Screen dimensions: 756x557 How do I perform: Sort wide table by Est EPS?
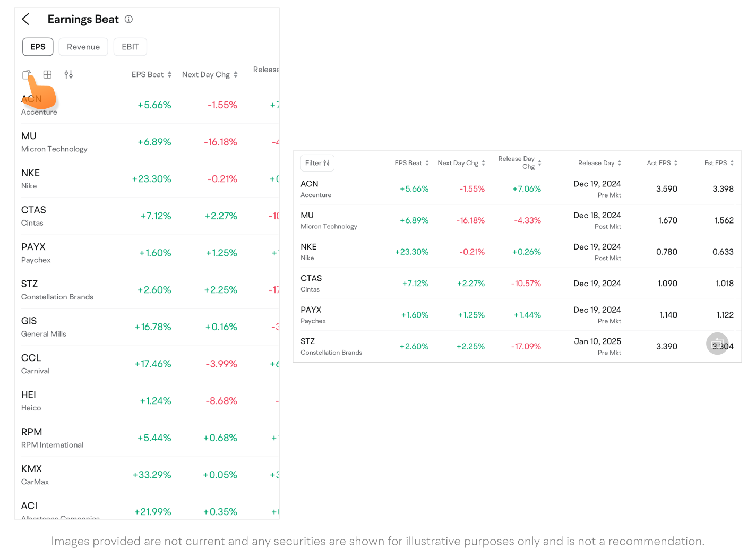tap(719, 163)
